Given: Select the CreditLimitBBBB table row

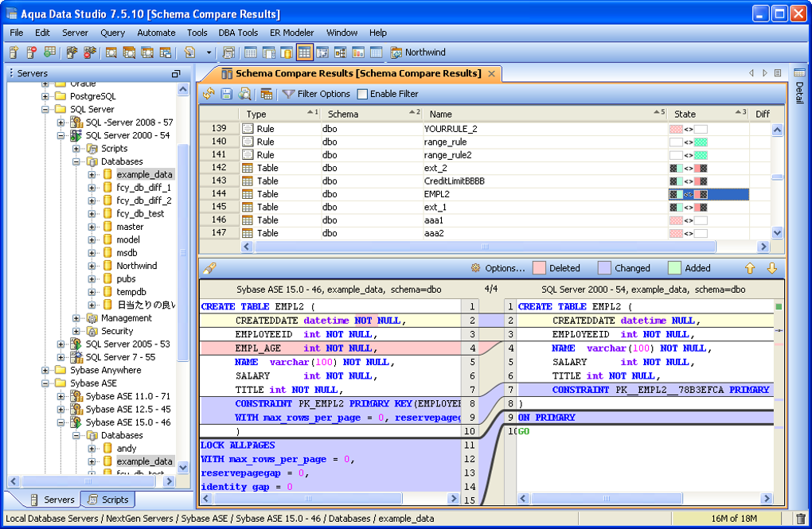Looking at the screenshot, I should [x=455, y=181].
